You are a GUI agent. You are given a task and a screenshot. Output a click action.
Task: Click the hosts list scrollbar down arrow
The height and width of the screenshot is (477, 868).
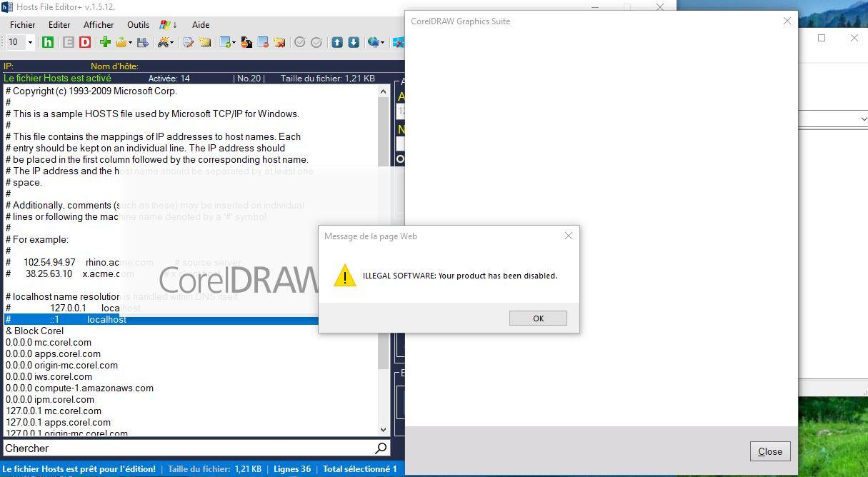coord(384,429)
